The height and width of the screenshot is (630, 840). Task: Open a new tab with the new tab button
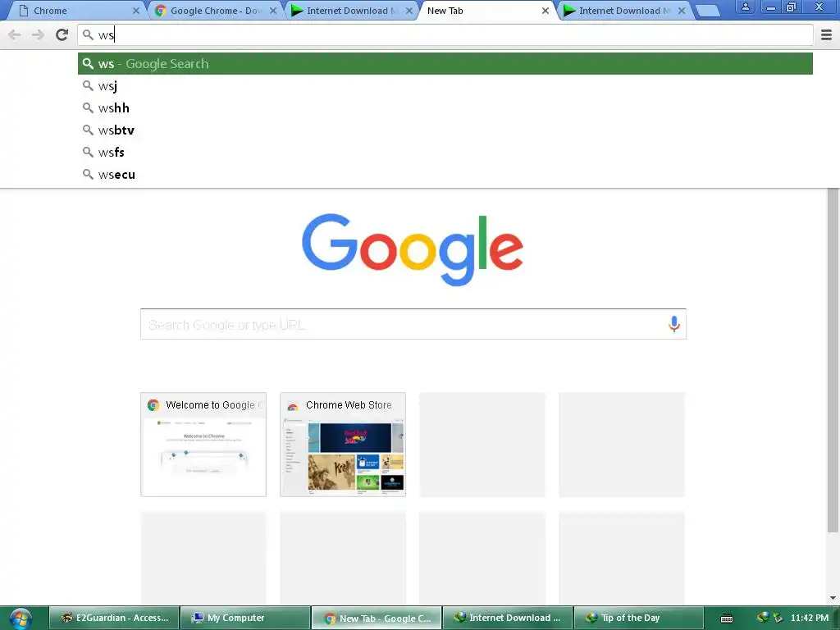point(708,11)
